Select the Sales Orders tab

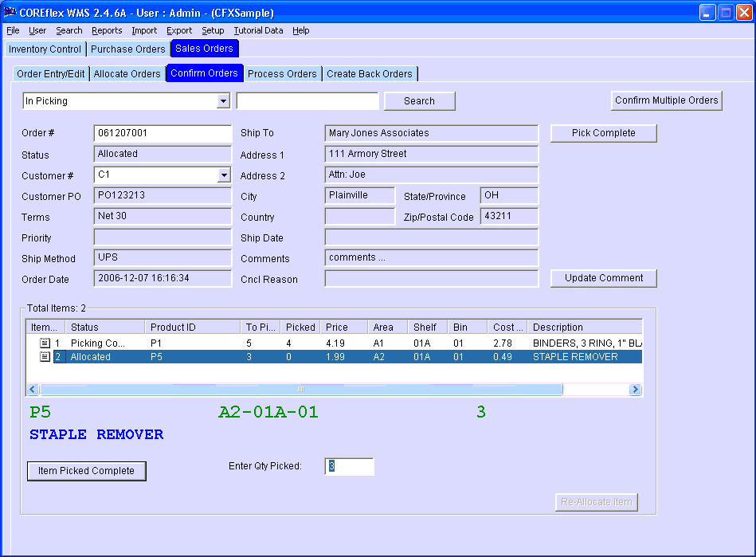coord(204,49)
